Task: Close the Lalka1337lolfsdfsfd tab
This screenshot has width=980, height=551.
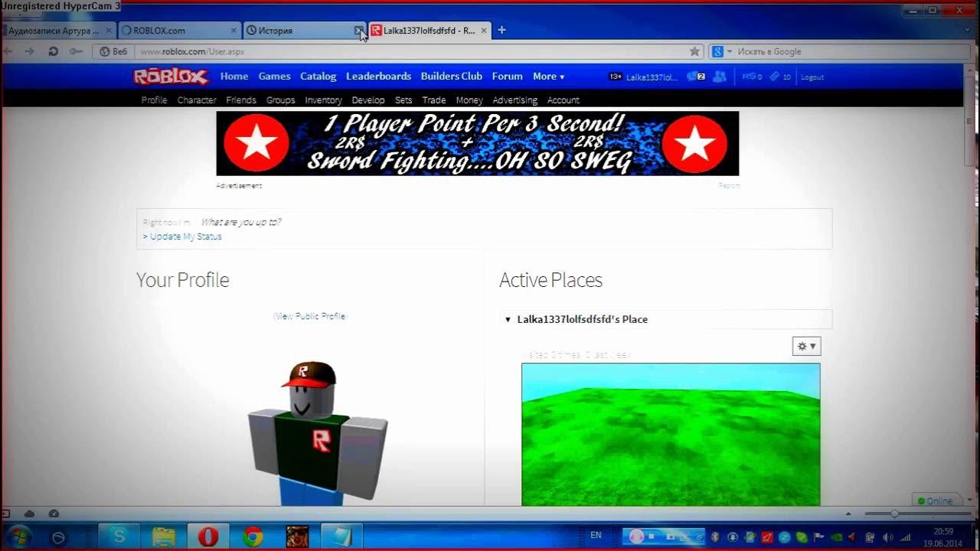Action: [483, 31]
